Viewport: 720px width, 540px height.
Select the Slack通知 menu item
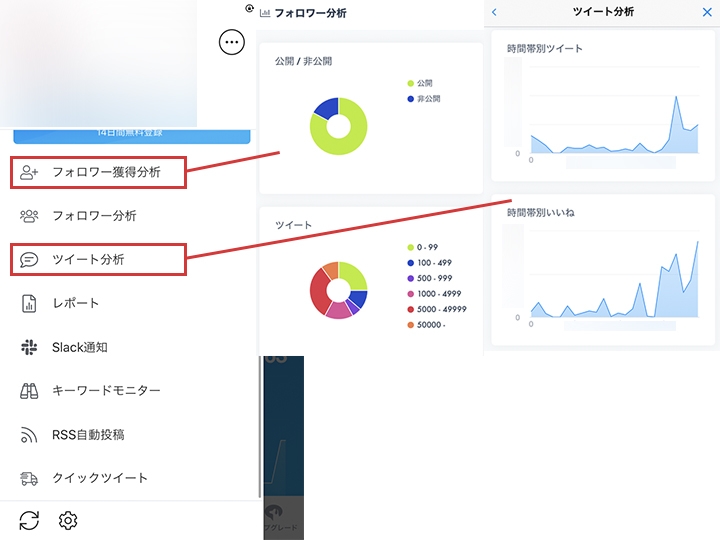click(80, 347)
